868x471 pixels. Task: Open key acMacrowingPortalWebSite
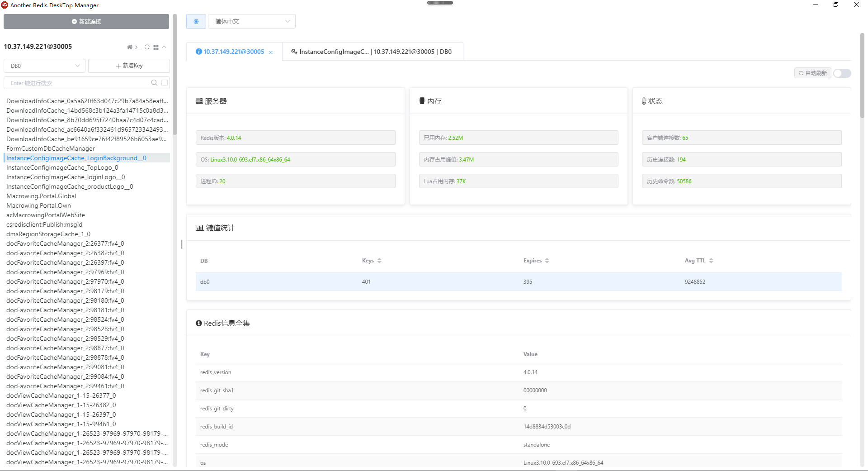tap(46, 215)
